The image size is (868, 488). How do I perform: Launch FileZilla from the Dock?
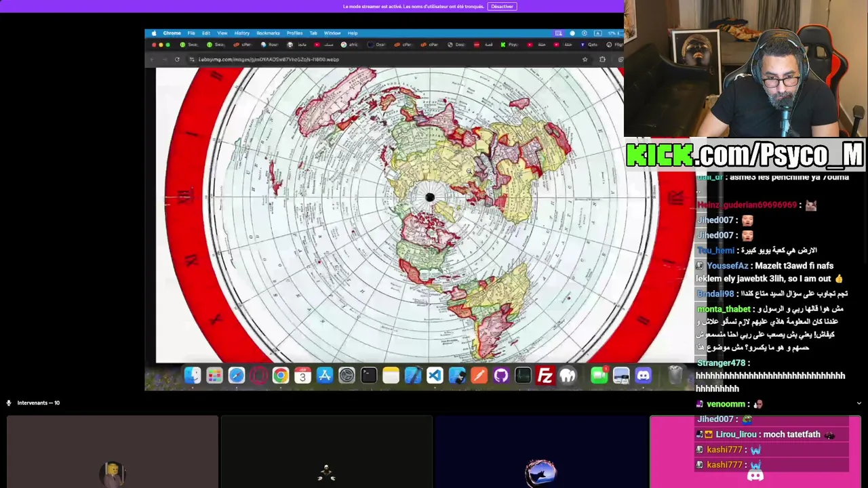click(x=545, y=375)
